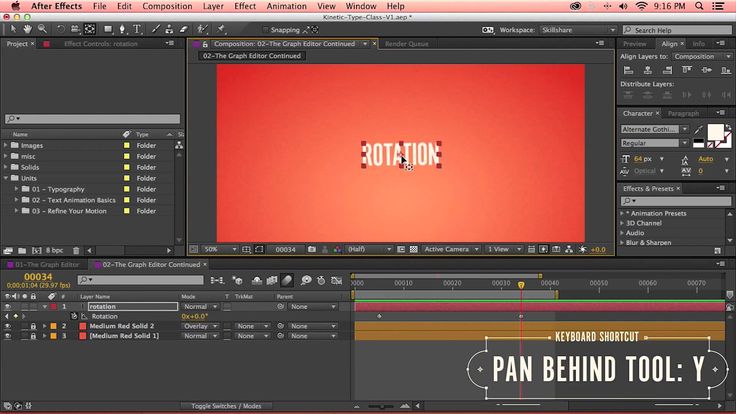Open the Composition menu

pyautogui.click(x=167, y=6)
